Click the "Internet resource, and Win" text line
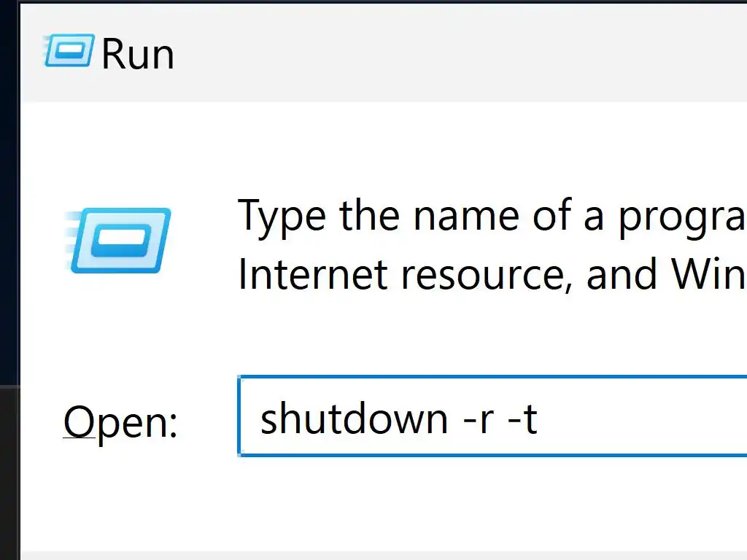 click(x=492, y=274)
